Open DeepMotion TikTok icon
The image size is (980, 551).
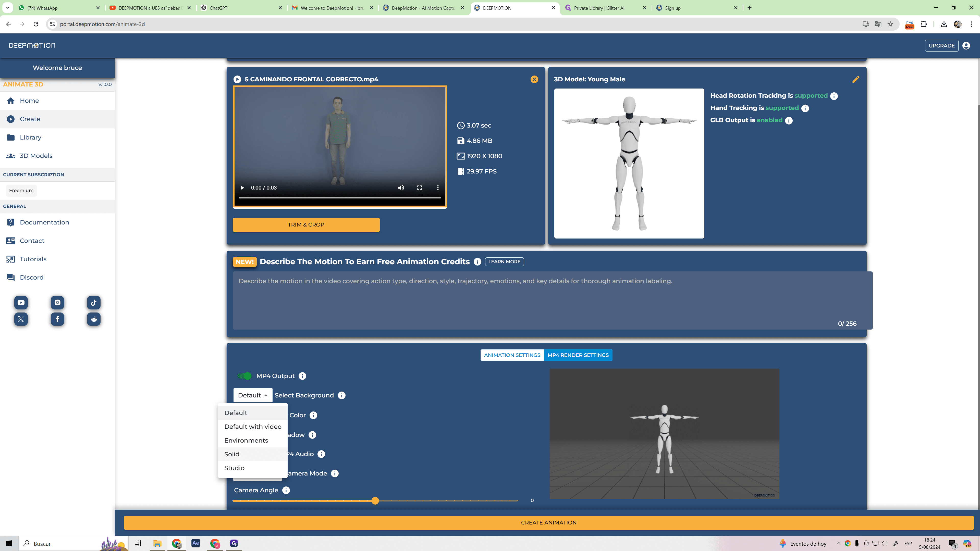click(94, 303)
